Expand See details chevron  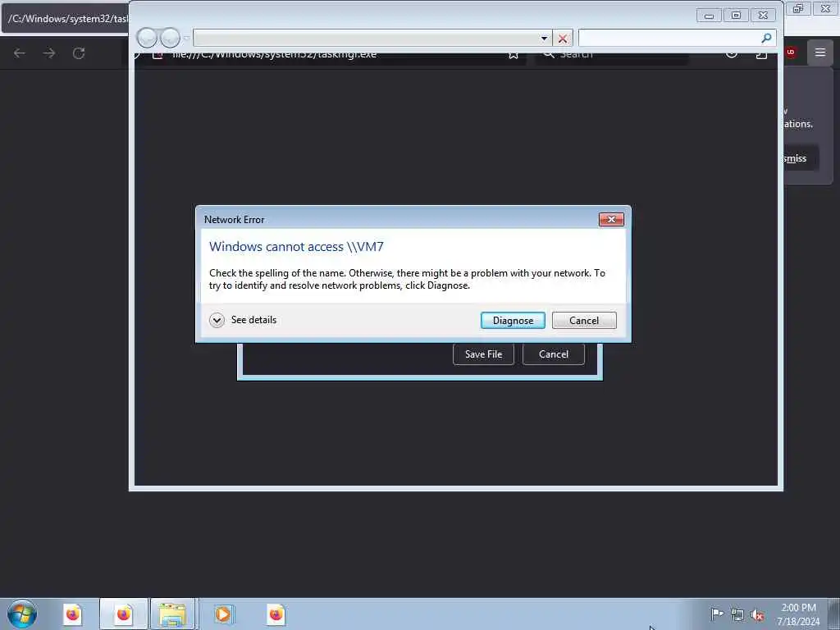click(x=217, y=321)
